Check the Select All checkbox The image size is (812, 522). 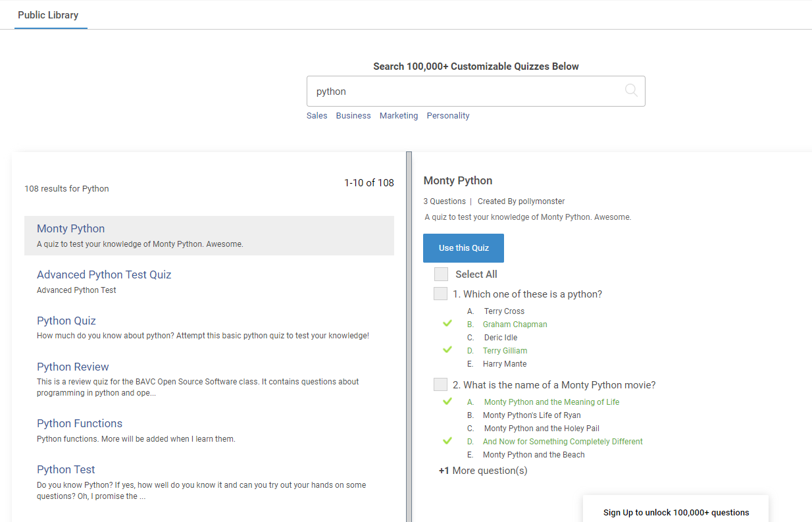(441, 274)
